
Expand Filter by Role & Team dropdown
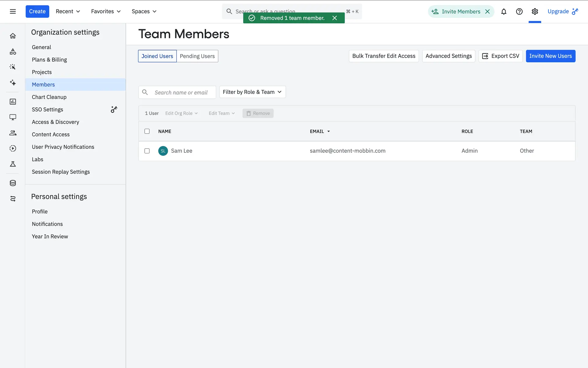pyautogui.click(x=252, y=92)
